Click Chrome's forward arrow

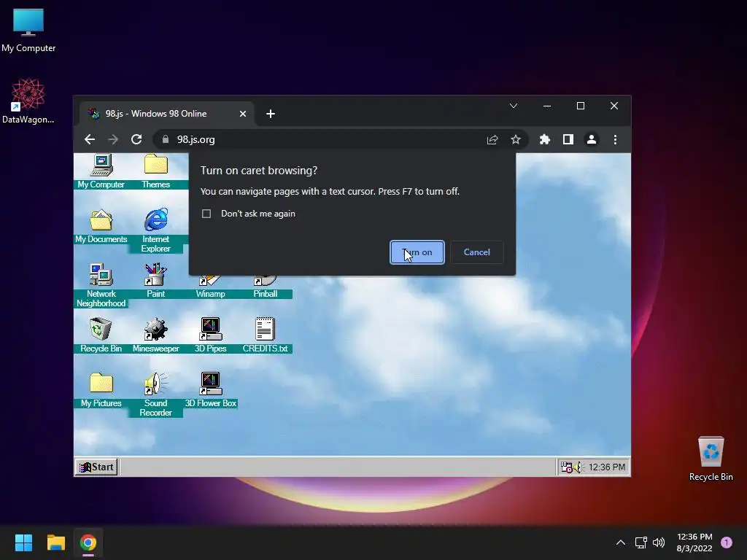pos(113,139)
